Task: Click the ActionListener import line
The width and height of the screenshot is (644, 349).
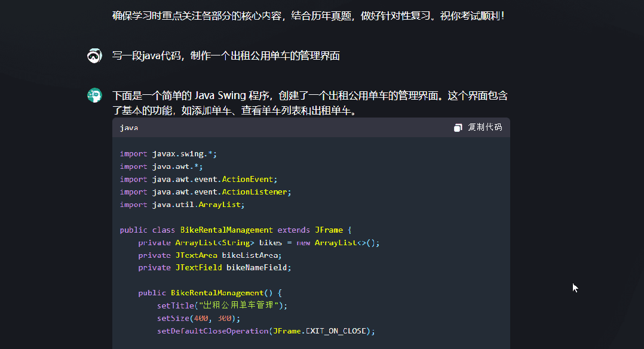Action: pyautogui.click(x=206, y=192)
